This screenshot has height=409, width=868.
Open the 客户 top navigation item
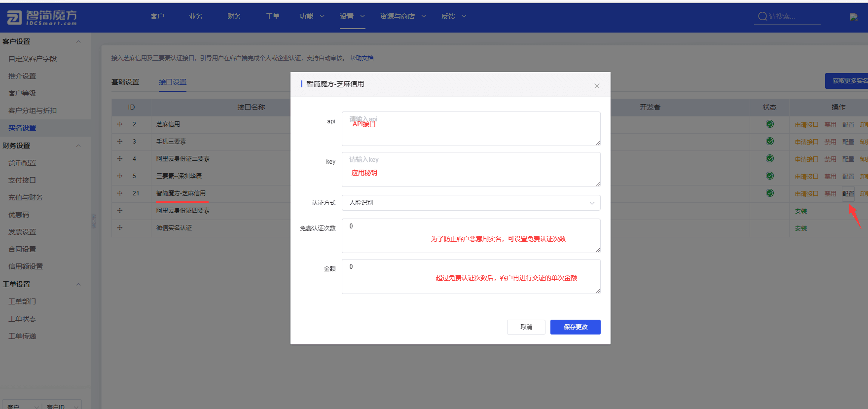[157, 16]
